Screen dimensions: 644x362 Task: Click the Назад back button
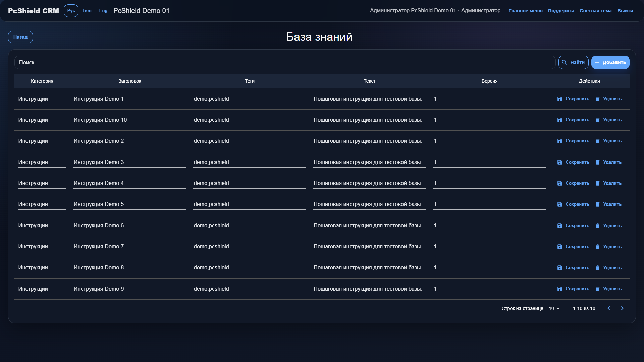20,37
